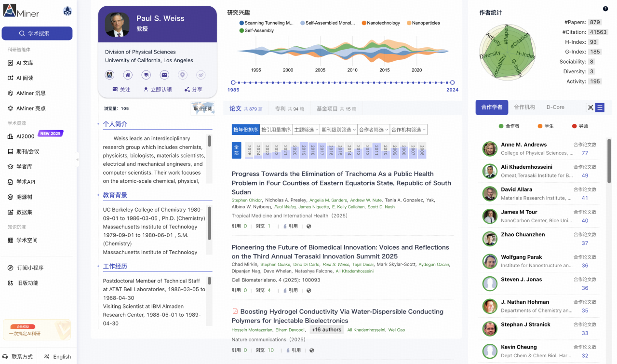Switch to the 论文 papers tab
The height and width of the screenshot is (364, 617).
point(246,108)
